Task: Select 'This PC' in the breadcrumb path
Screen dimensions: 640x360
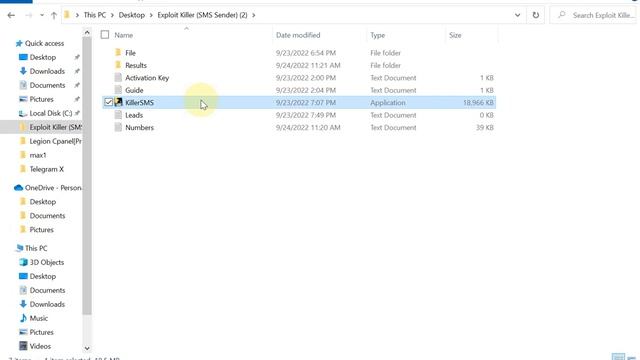Action: point(95,15)
